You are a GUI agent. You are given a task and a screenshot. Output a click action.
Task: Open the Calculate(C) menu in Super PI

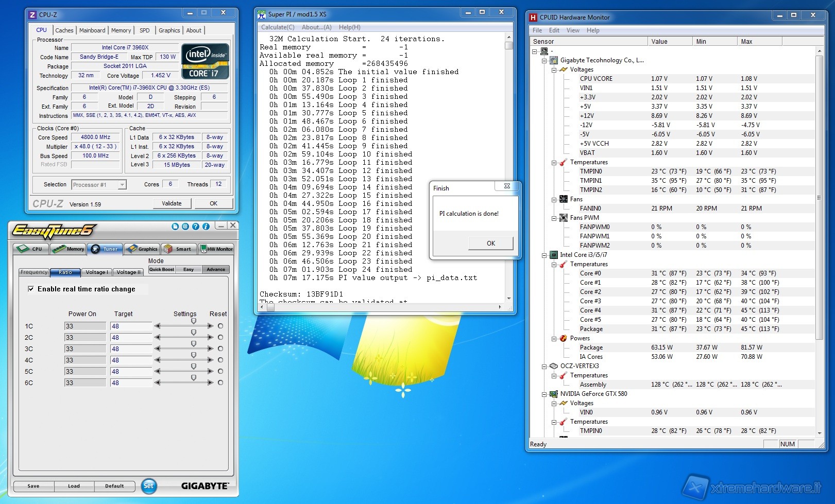coord(278,27)
